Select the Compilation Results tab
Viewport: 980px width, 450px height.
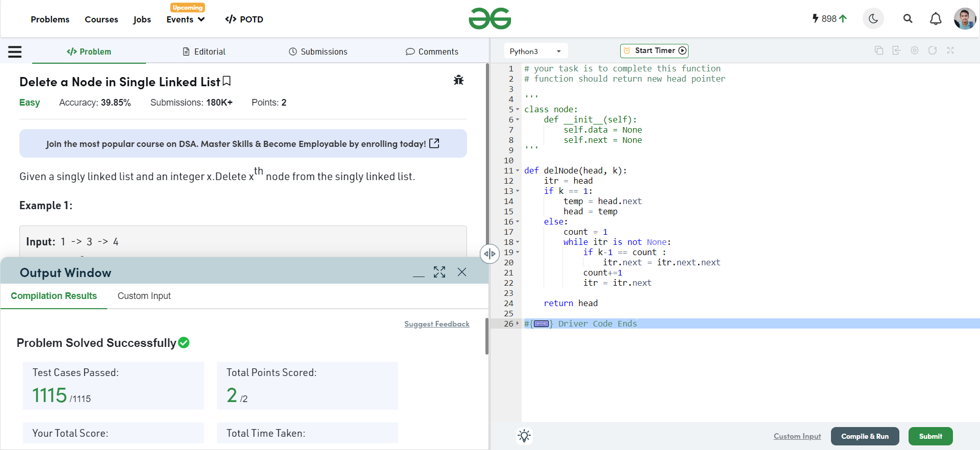coord(54,296)
